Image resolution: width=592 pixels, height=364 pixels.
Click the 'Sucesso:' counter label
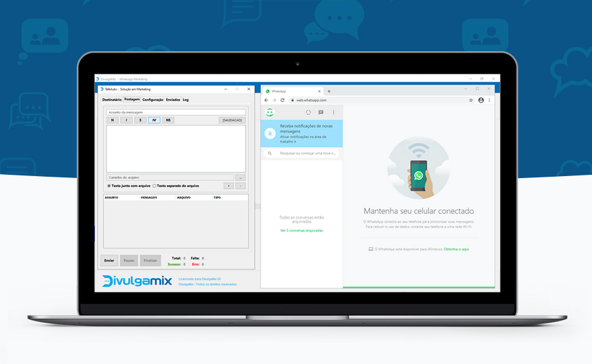tap(174, 264)
